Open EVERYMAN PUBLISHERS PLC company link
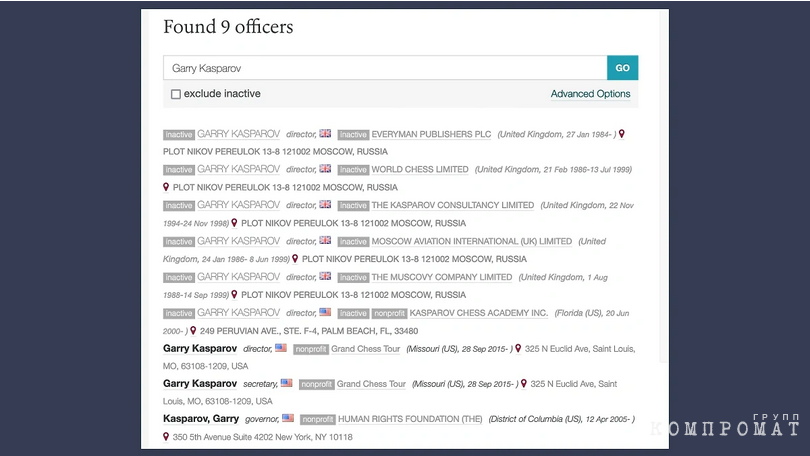810x456 pixels. tap(431, 134)
